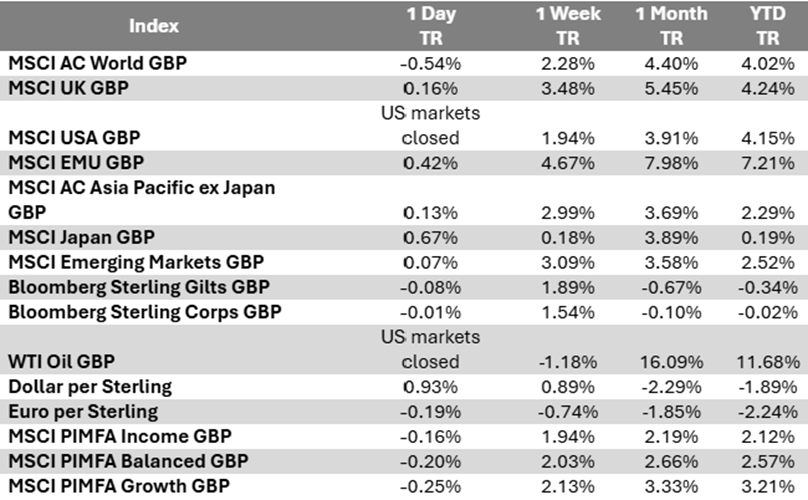Click the 1 Week TR header
Screen dimensions: 808x500
565,25
